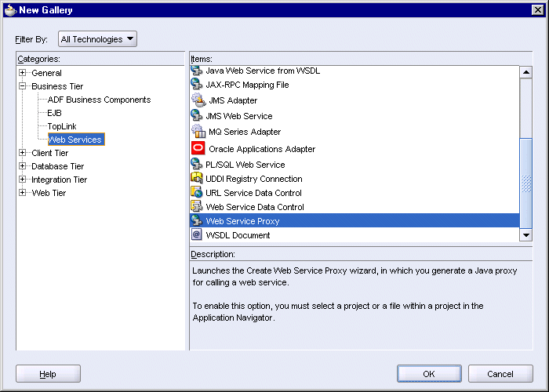Click the Items list scrollbar thumb
This screenshot has width=549, height=392.
526,183
